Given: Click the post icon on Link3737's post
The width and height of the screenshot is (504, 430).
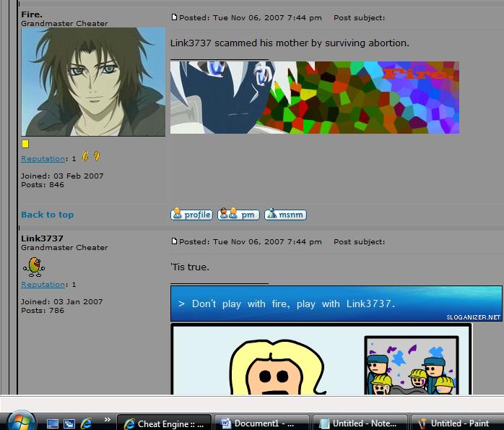Looking at the screenshot, I should [174, 241].
